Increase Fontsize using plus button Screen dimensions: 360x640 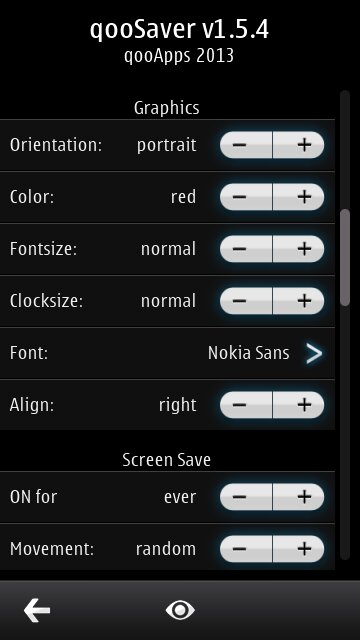tap(298, 249)
